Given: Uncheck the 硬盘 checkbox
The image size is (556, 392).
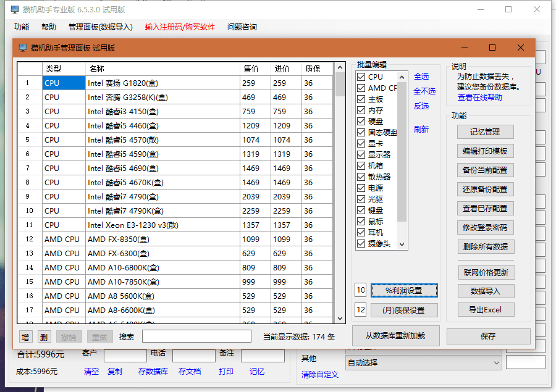Looking at the screenshot, I should tap(361, 121).
